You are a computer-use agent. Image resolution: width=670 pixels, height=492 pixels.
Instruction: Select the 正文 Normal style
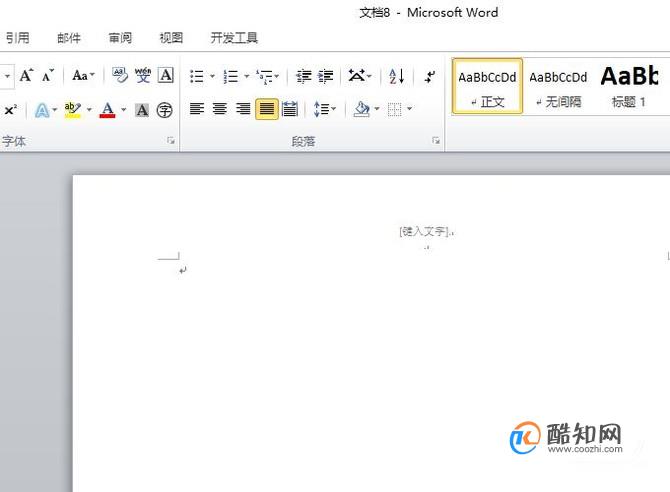click(x=487, y=87)
